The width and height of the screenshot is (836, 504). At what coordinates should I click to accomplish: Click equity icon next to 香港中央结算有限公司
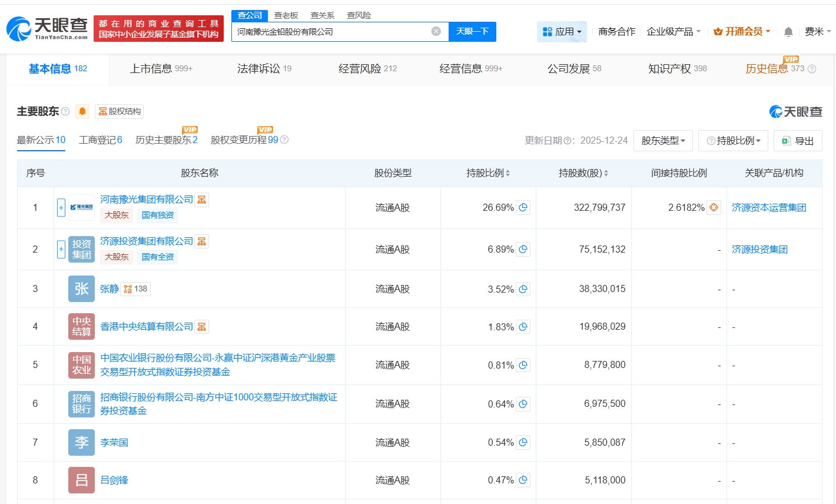(201, 327)
